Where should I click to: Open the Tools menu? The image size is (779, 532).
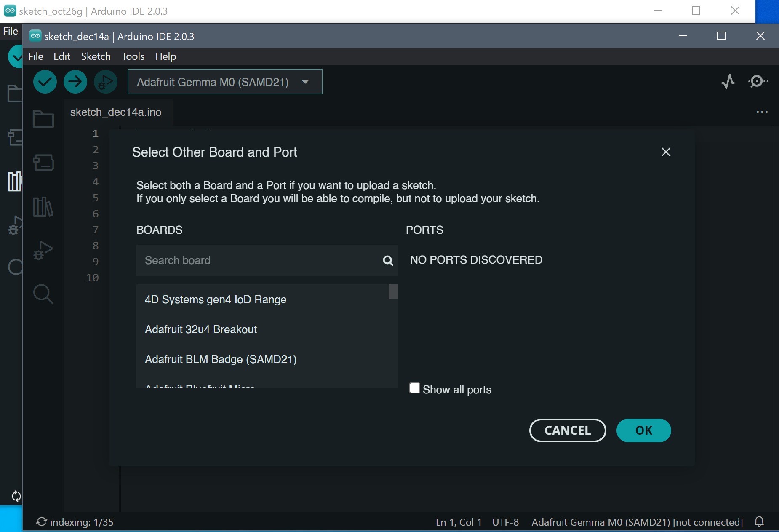[132, 56]
